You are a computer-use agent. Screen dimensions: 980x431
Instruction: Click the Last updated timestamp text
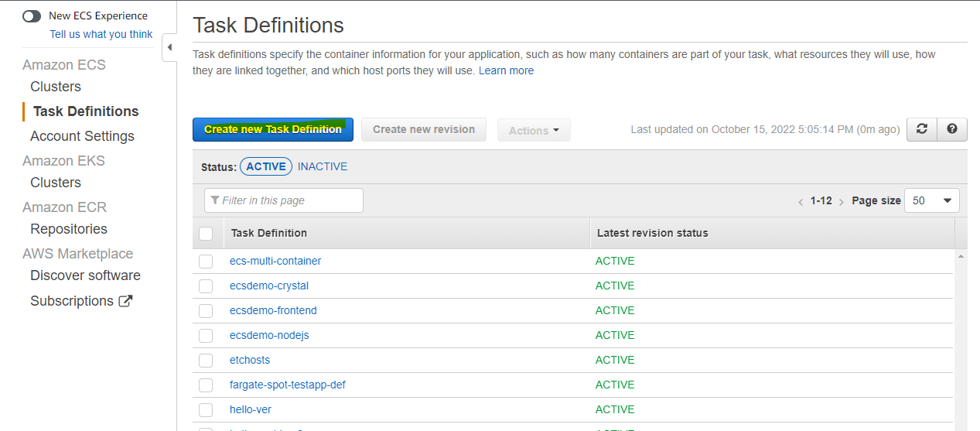pos(766,129)
